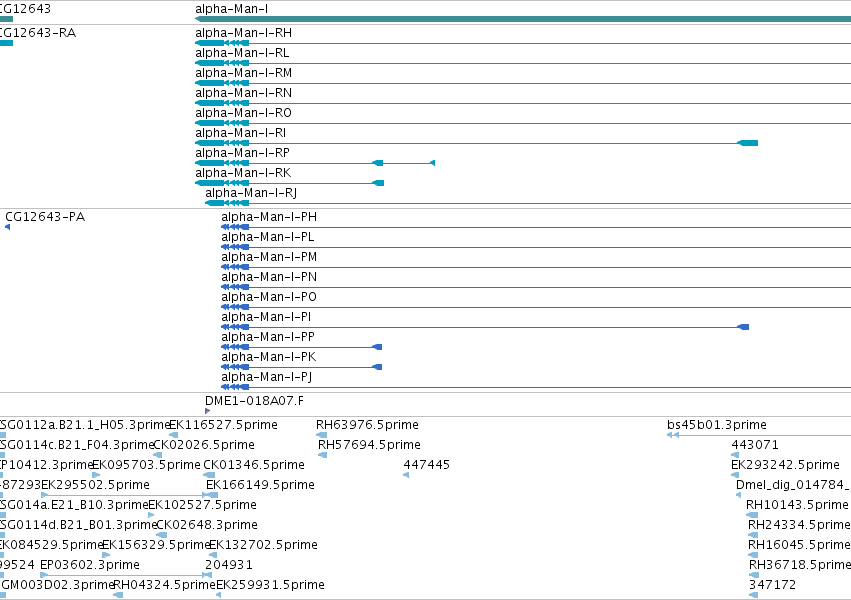The width and height of the screenshot is (851, 600).
Task: Select EST CK02026.5prime
Action: [204, 445]
